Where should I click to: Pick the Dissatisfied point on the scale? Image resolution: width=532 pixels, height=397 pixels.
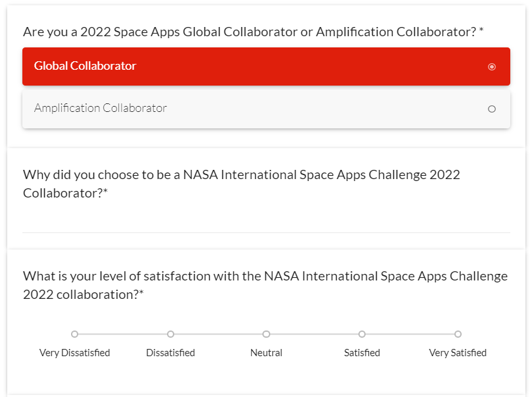click(170, 334)
